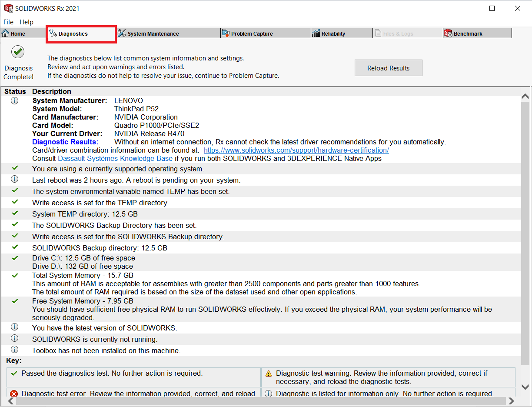The image size is (532, 407).
Task: Click info icon beside latest version row
Action: [x=14, y=327]
